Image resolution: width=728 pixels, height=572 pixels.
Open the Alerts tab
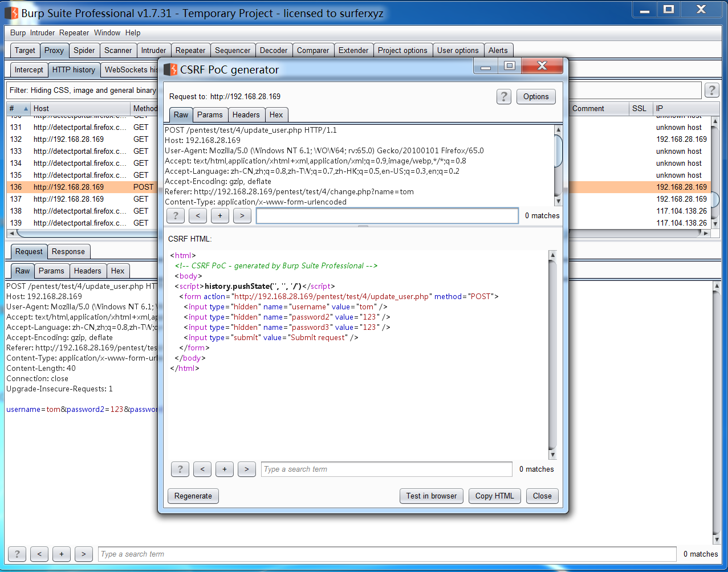click(498, 50)
